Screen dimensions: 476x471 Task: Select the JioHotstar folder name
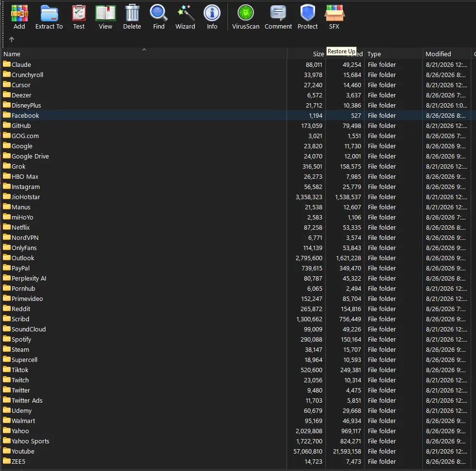(x=26, y=197)
